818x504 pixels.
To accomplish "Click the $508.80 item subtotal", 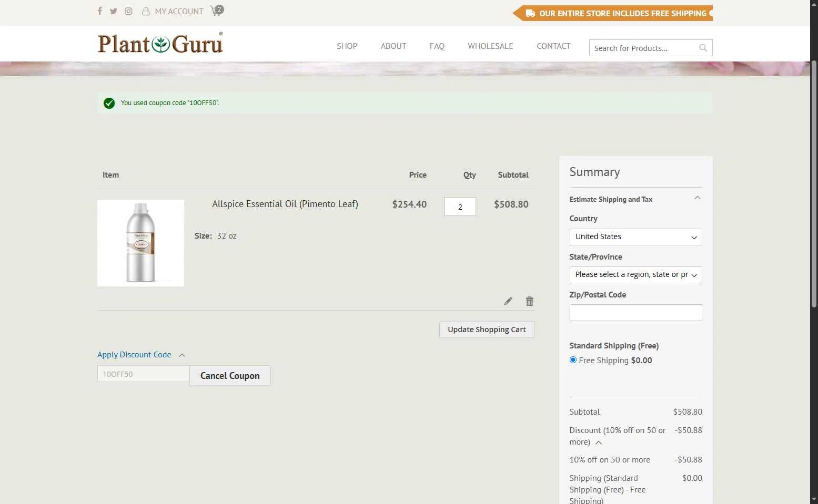I will 511,204.
